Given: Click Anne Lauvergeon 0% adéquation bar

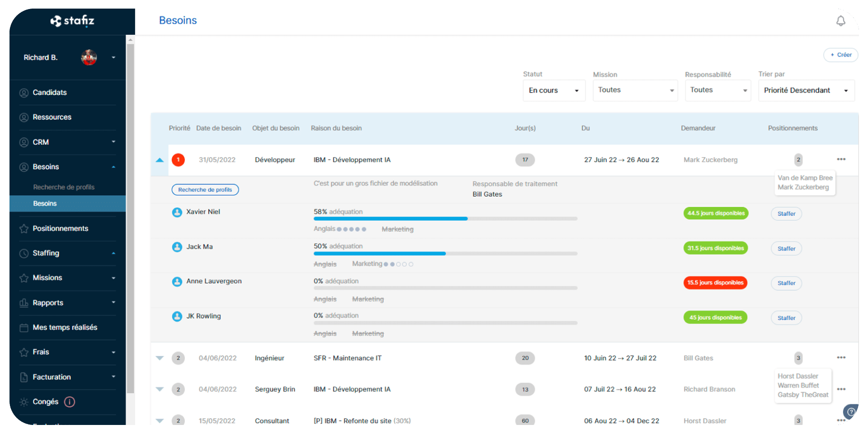Looking at the screenshot, I should 445,288.
